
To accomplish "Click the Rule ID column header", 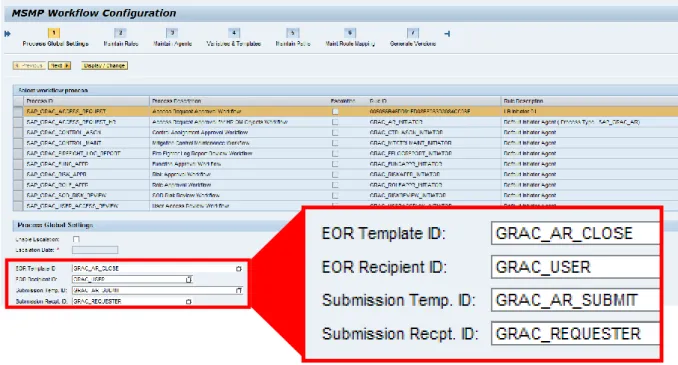I will tap(434, 101).
